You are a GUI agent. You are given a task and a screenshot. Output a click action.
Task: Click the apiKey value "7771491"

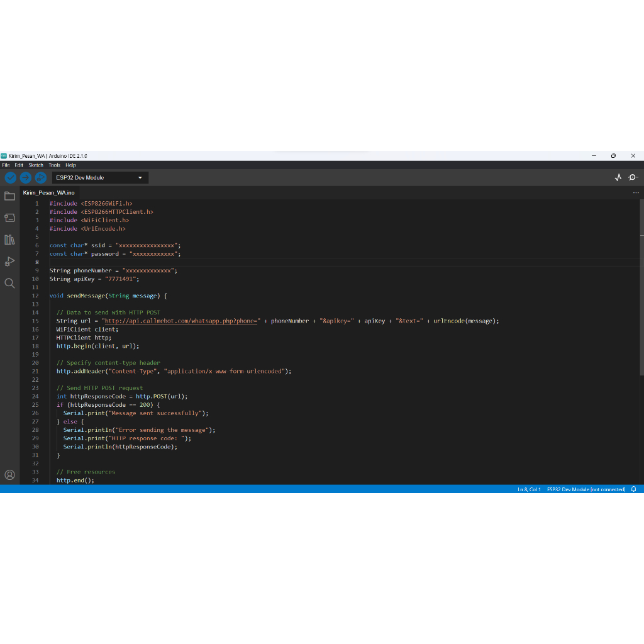tap(120, 279)
